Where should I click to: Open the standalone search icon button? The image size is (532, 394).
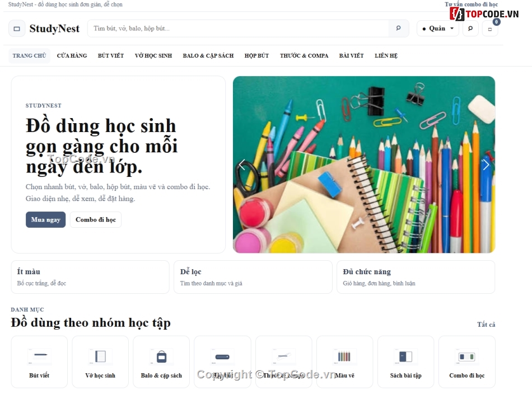coord(470,29)
